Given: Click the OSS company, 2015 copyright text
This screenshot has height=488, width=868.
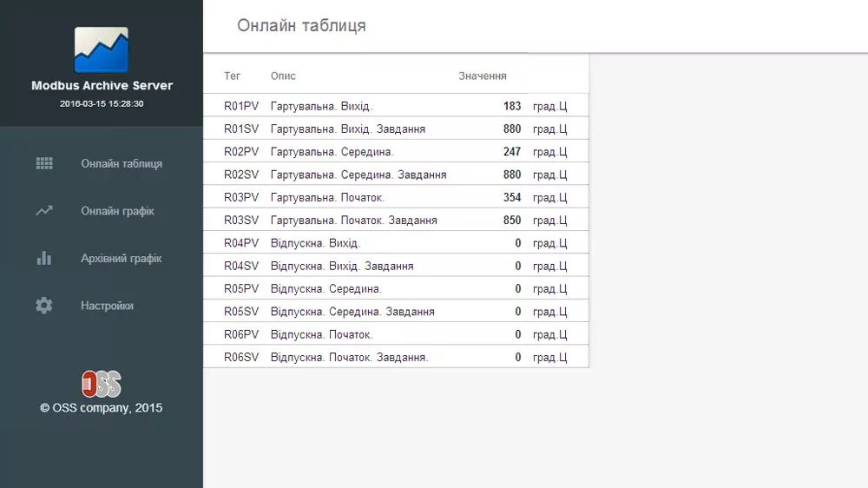Looking at the screenshot, I should click(102, 408).
